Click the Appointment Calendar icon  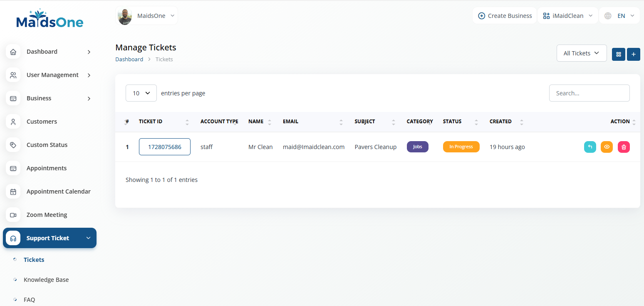click(13, 192)
